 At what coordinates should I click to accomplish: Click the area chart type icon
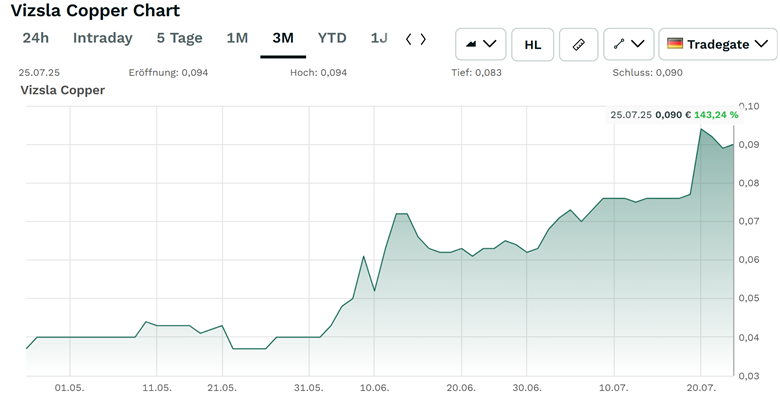point(470,44)
